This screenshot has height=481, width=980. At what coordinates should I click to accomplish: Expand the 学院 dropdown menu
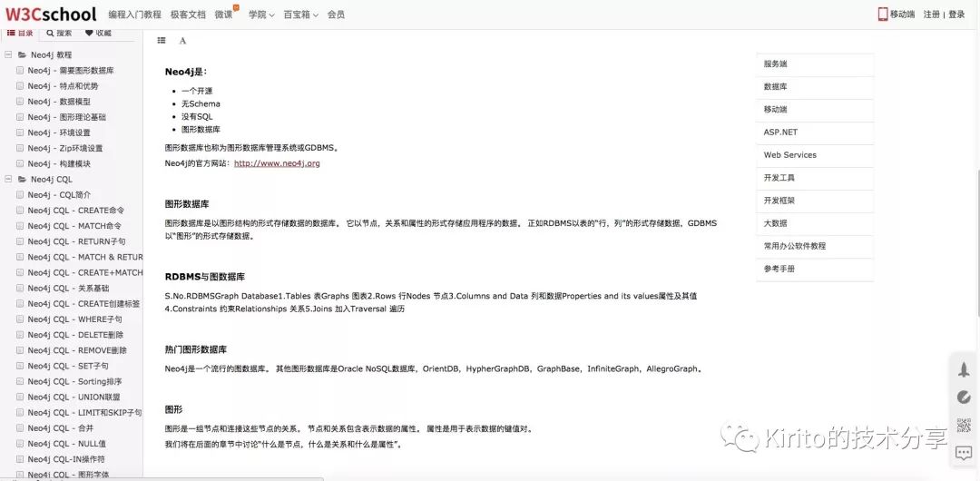pyautogui.click(x=261, y=15)
